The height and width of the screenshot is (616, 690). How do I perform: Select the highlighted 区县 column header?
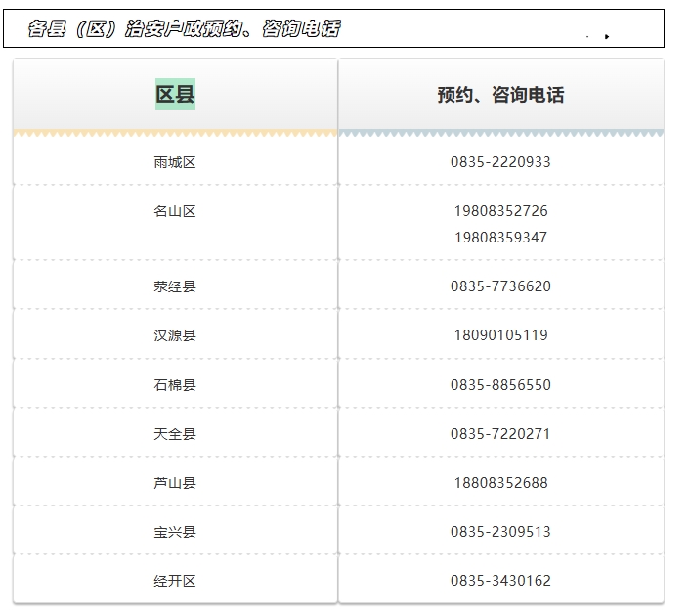175,95
